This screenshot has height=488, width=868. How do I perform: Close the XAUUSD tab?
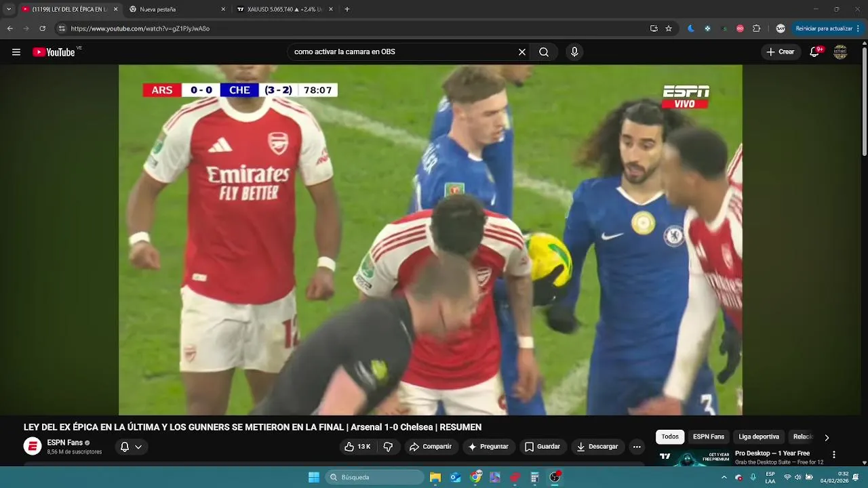[331, 9]
